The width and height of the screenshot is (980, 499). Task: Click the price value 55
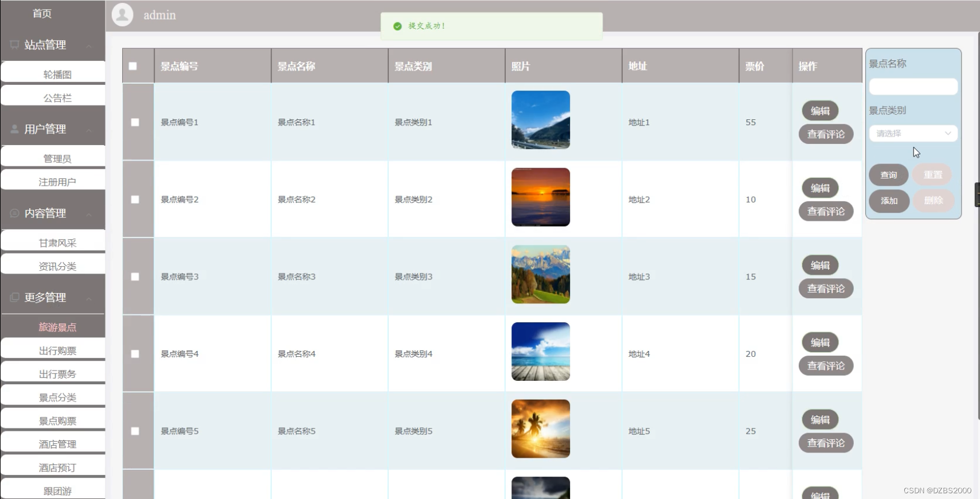coord(751,122)
